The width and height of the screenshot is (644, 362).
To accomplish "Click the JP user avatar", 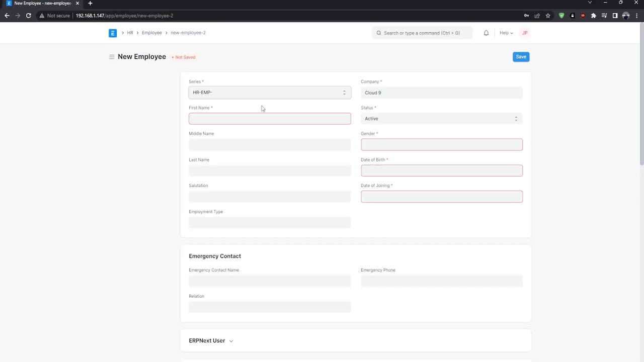I will [525, 33].
